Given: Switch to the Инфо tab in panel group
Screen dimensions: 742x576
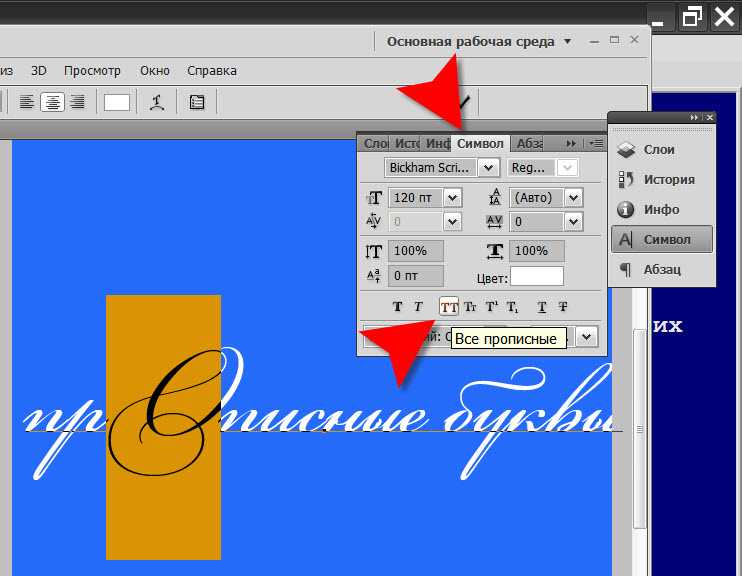Looking at the screenshot, I should click(x=437, y=143).
